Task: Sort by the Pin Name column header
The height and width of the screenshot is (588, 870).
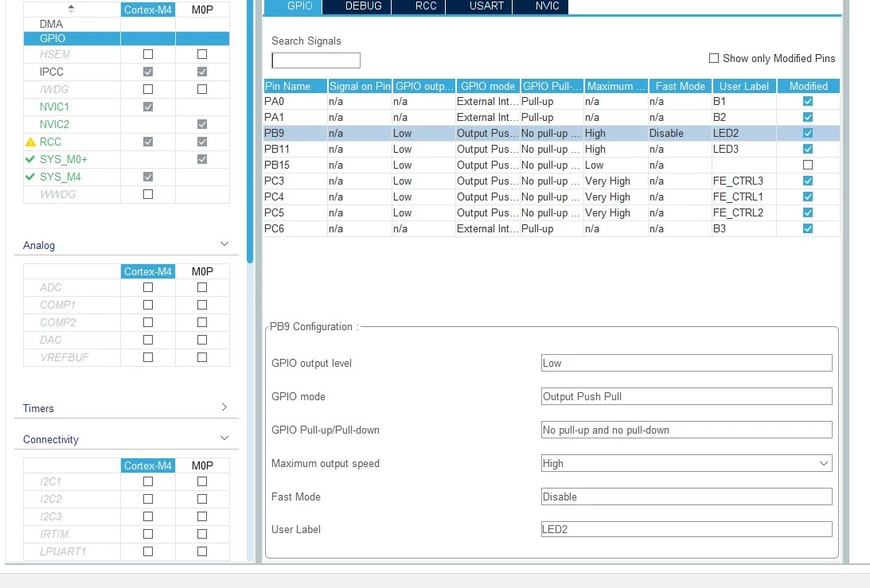Action: 295,86
